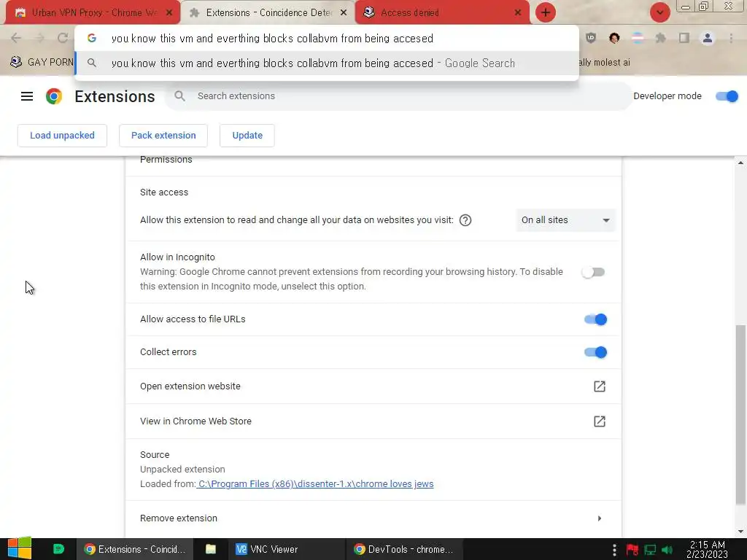
Task: Click the Pack extension button
Action: click(x=163, y=135)
